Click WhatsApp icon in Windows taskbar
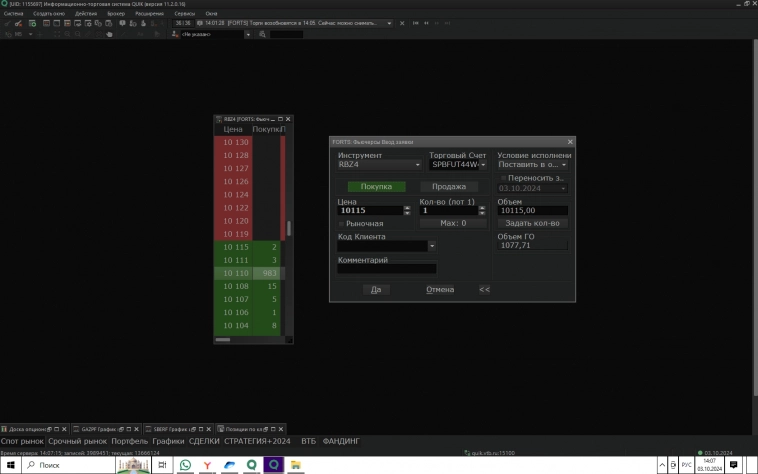This screenshot has width=758, height=474. pos(185,466)
